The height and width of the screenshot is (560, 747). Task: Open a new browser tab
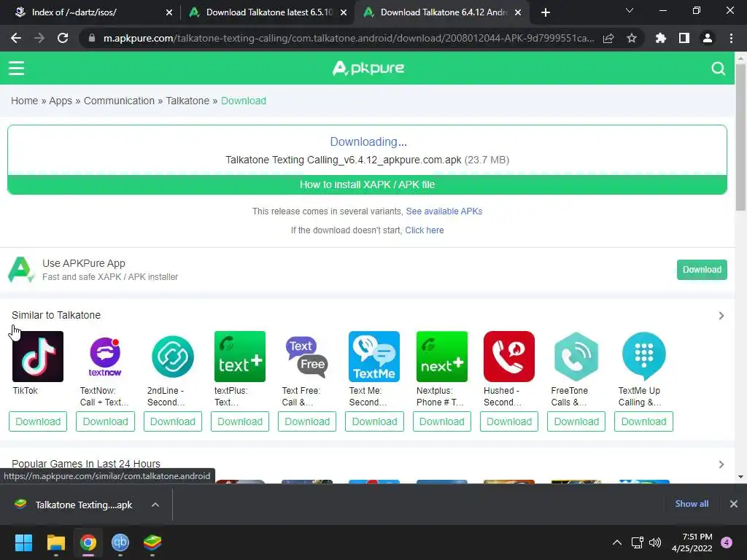(x=546, y=12)
